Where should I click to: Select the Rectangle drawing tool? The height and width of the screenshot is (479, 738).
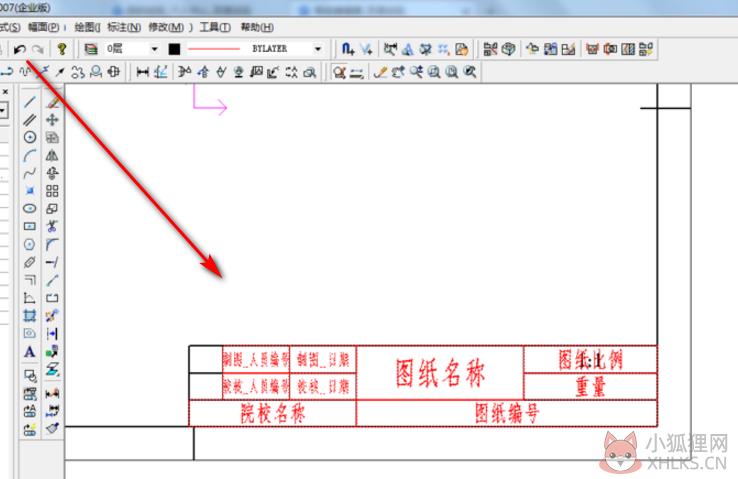click(30, 226)
